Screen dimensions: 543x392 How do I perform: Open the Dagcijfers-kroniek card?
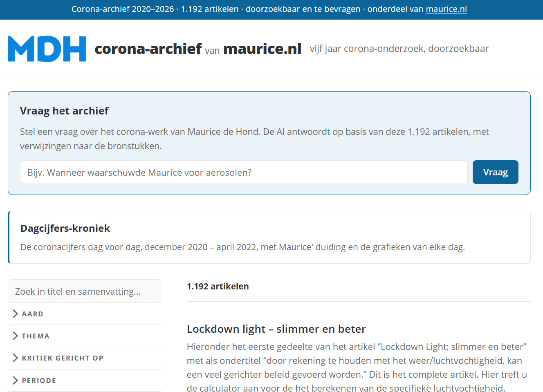tap(269, 237)
